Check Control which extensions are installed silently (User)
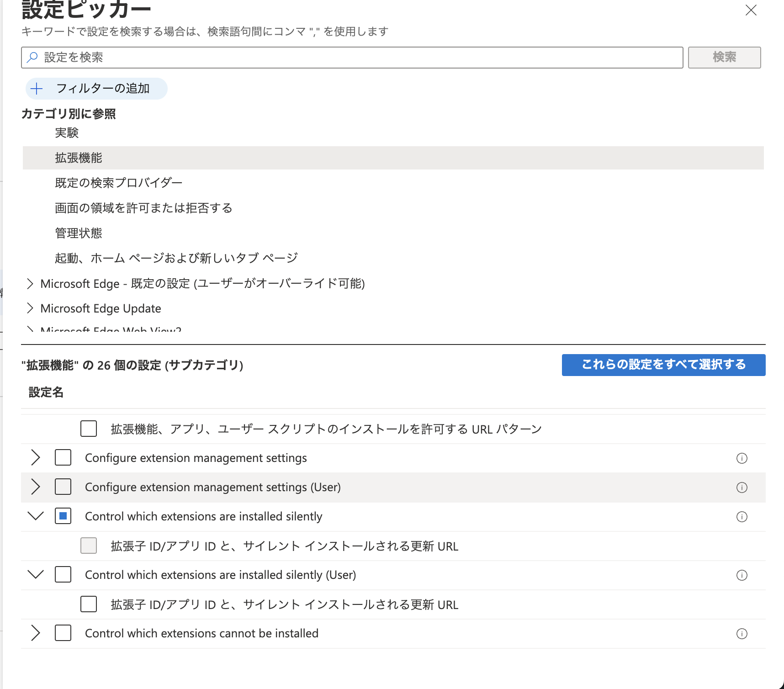Image resolution: width=784 pixels, height=689 pixels. point(63,574)
